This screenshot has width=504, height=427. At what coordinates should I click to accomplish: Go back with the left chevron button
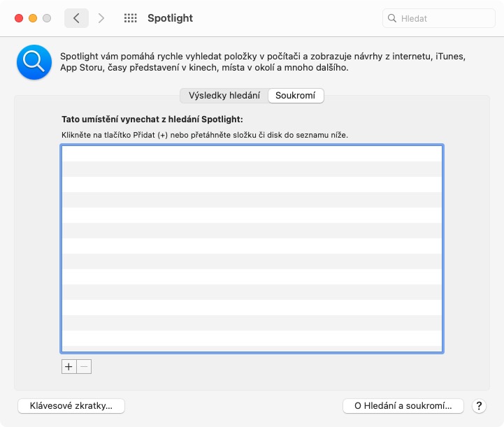(76, 18)
